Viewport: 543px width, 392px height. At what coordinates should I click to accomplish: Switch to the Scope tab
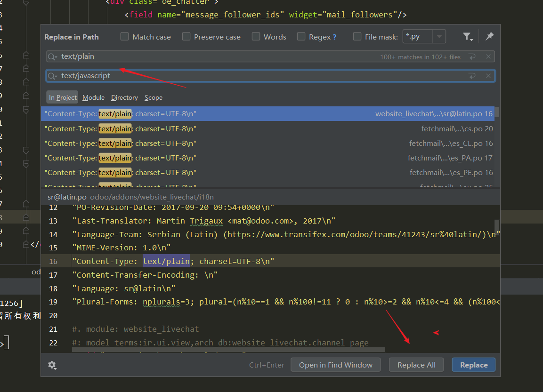[154, 97]
